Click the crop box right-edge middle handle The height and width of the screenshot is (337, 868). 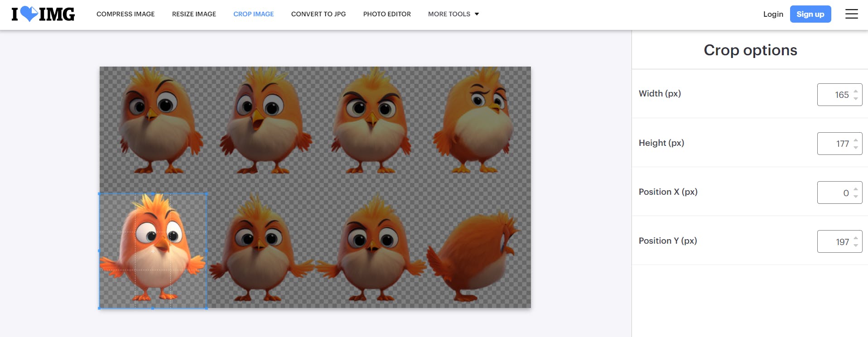click(207, 250)
